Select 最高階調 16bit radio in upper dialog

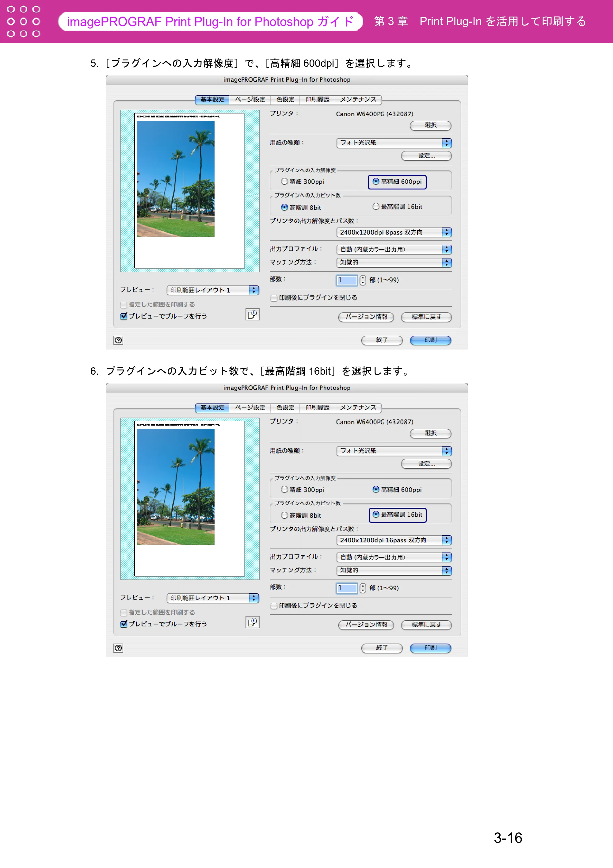click(x=376, y=206)
